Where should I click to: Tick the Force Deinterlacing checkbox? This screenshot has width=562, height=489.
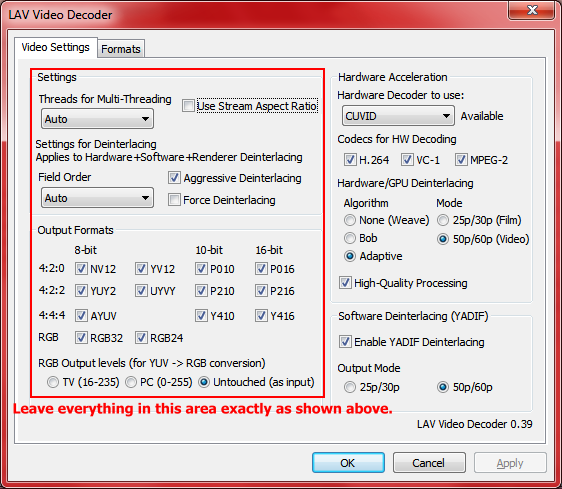click(x=174, y=199)
